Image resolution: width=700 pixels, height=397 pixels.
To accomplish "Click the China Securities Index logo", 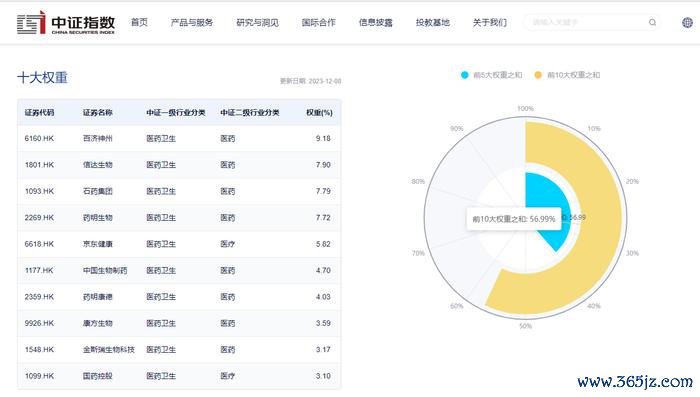I will point(66,23).
